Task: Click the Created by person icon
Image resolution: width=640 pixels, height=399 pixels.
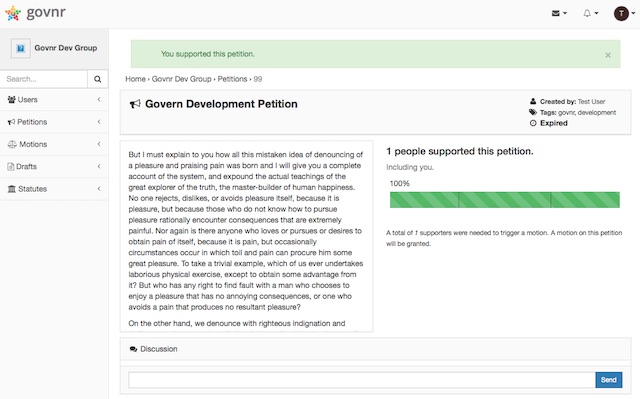Action: point(533,101)
